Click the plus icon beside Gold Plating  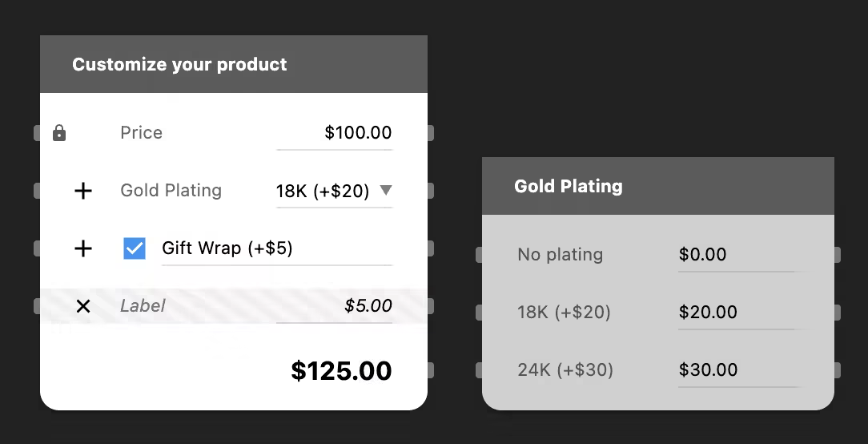(83, 191)
